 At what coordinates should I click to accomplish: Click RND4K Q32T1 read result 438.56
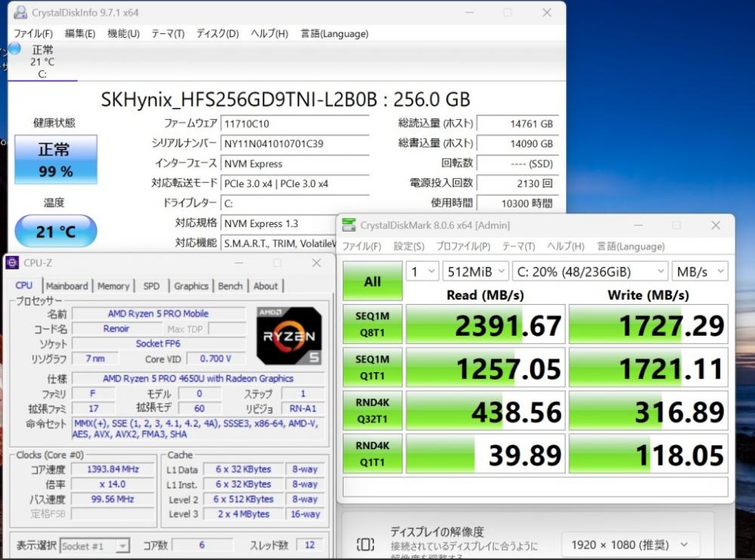485,411
